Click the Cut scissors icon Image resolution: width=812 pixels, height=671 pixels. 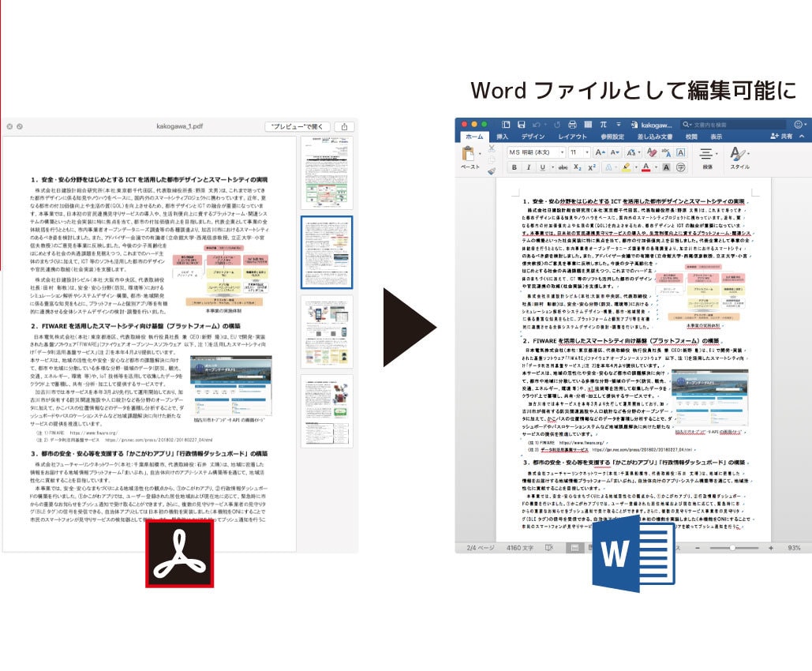tap(492, 148)
